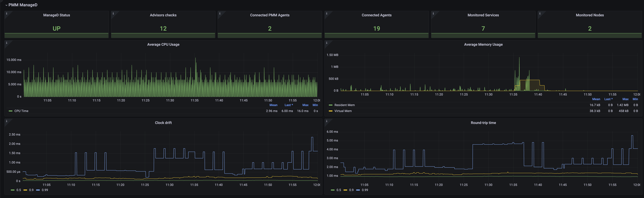Click info icon on Monitored Services panel

tap(433, 14)
